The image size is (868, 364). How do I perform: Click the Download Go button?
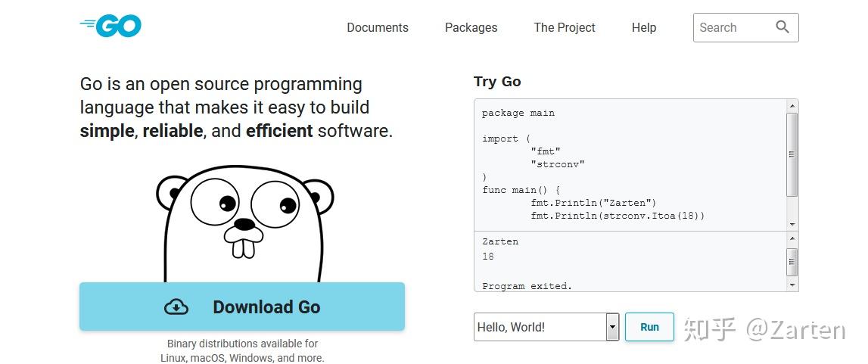coord(242,306)
